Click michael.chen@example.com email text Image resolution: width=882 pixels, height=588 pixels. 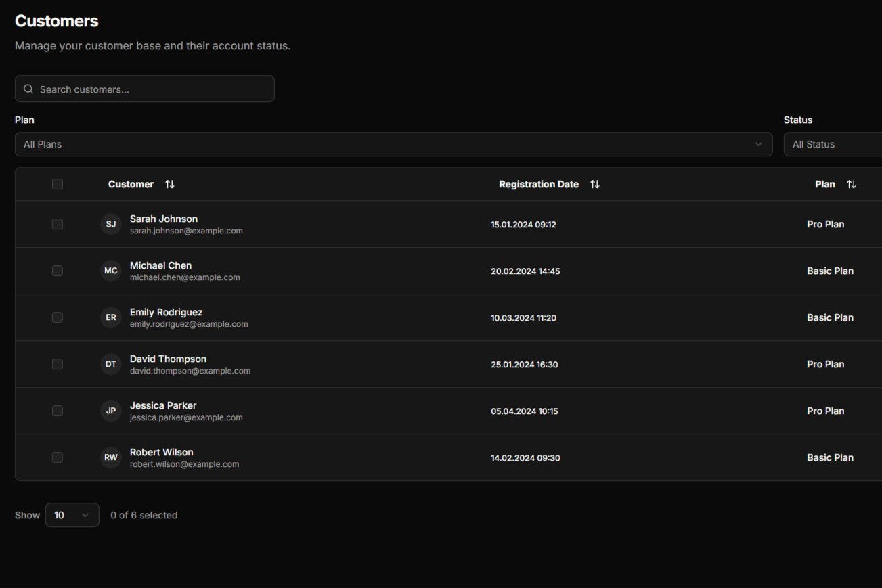[185, 277]
